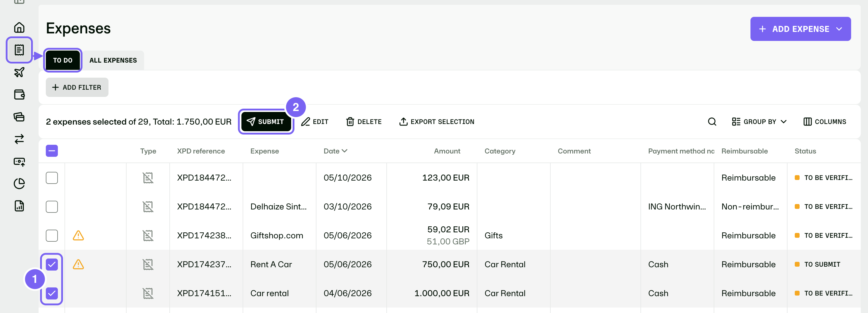
Task: Open the Expenses receipt icon in sidebar
Action: pos(19,50)
